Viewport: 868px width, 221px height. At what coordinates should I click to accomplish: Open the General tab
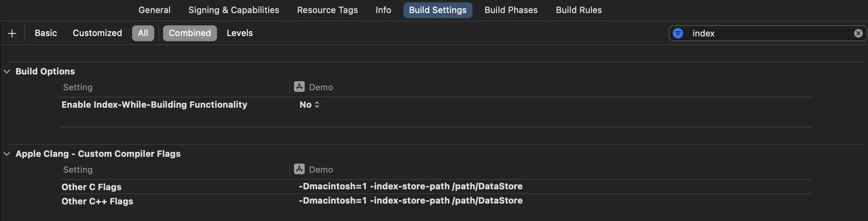pyautogui.click(x=154, y=10)
